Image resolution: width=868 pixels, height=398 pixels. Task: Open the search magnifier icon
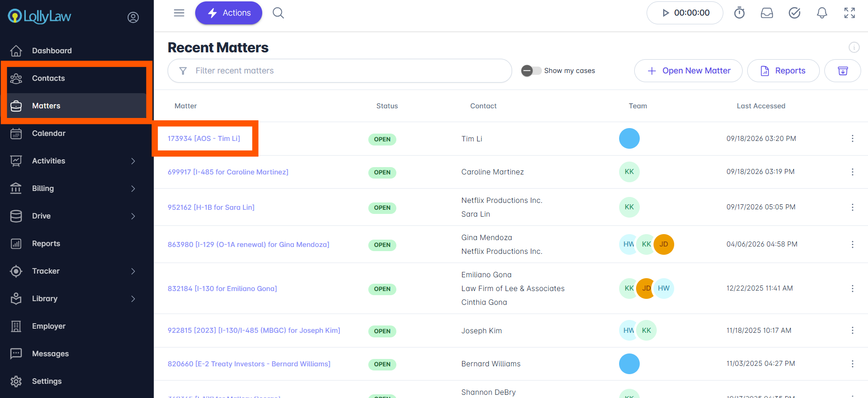(278, 13)
